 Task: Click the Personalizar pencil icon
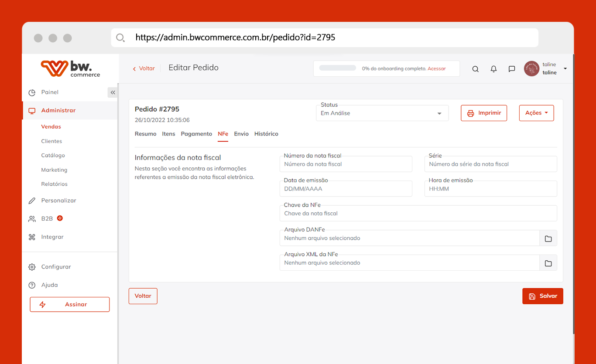pos(32,201)
